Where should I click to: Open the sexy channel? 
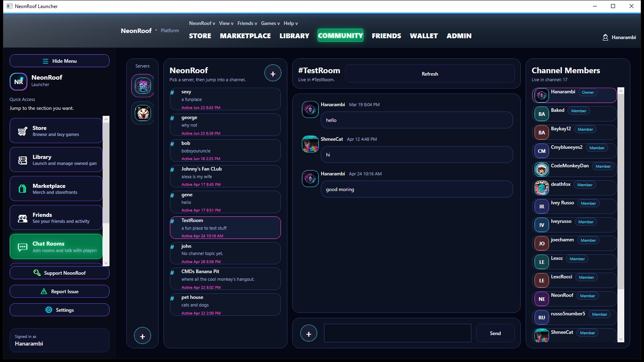click(225, 99)
